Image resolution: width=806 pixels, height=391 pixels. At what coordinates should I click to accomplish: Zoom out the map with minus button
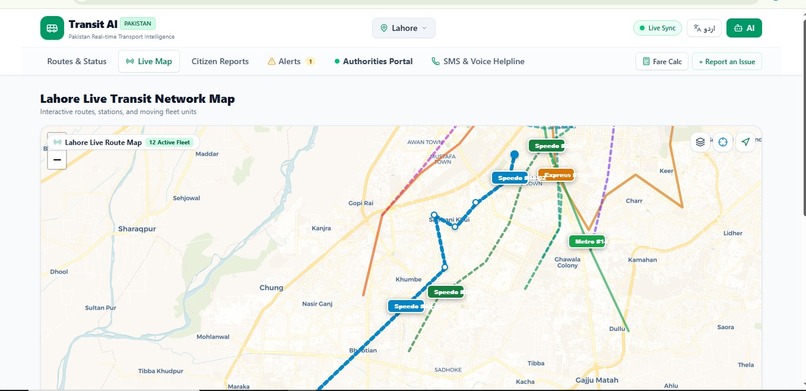57,160
